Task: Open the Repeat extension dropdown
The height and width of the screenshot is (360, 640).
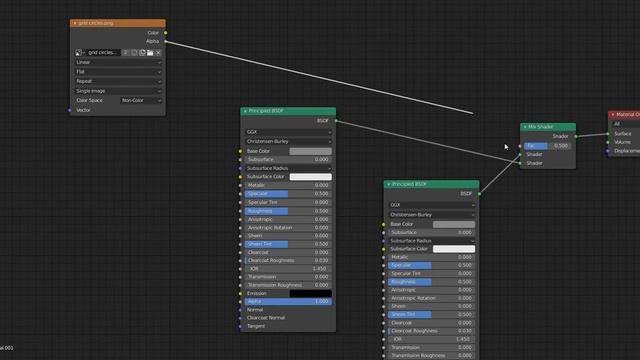Action: (118, 81)
